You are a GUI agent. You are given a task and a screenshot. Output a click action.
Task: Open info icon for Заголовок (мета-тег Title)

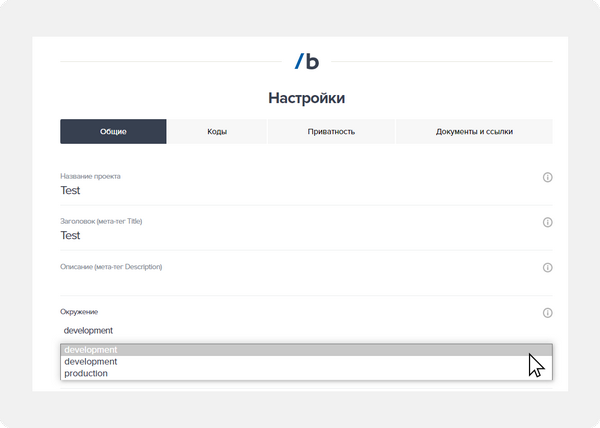547,222
